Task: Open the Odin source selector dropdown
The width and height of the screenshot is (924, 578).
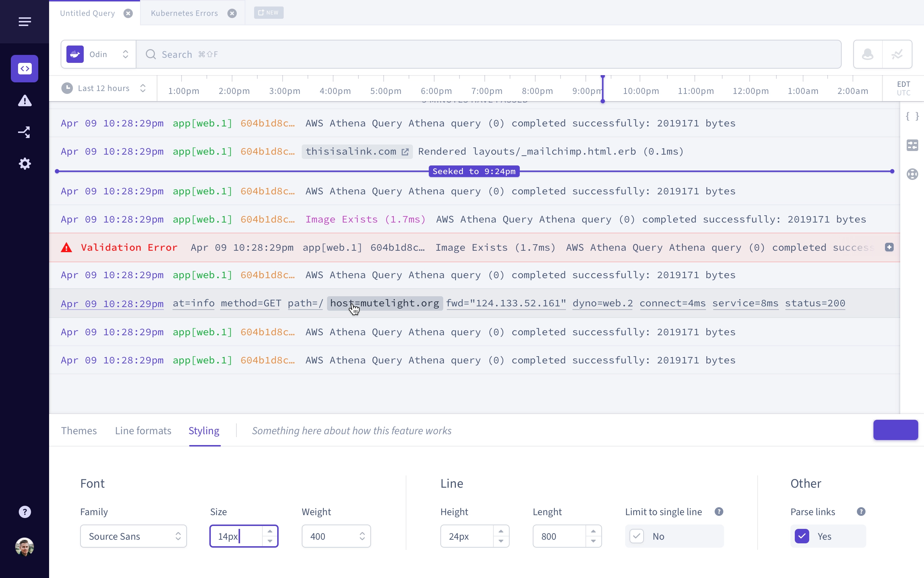Action: tap(99, 54)
